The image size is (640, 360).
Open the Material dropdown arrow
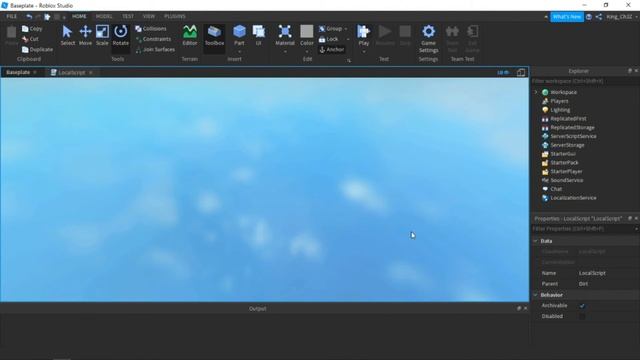point(285,52)
